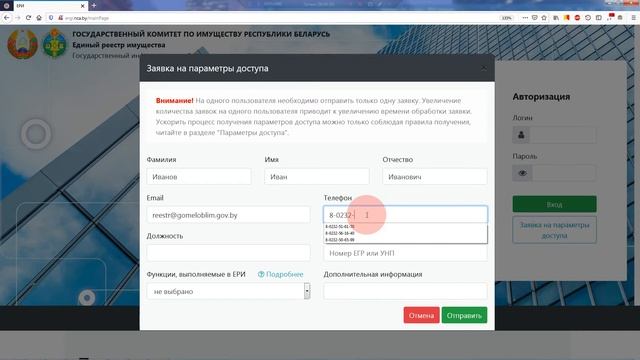Viewport: 640px width, 360px height.
Task: Open the Library bookmarks icon
Action: (556, 18)
